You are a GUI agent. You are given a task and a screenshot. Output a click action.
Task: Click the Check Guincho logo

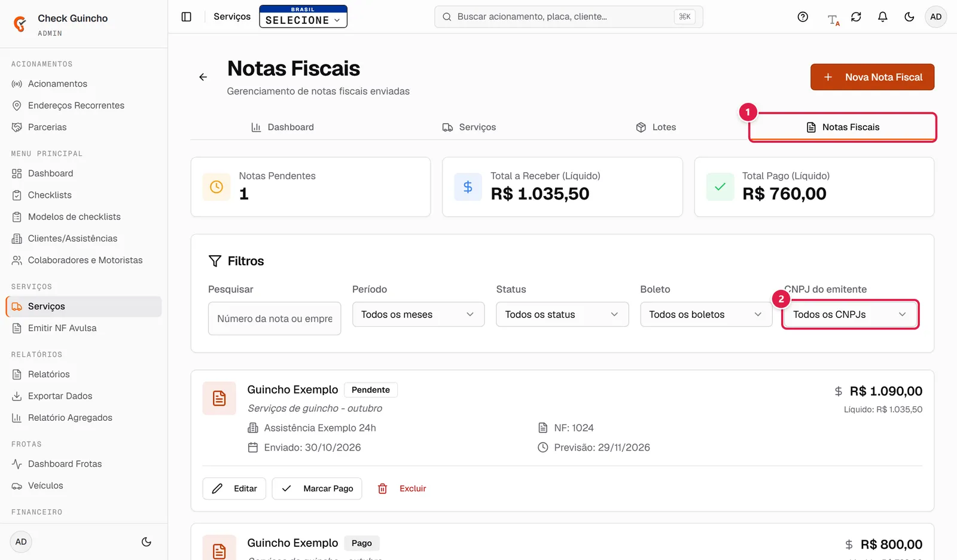[x=20, y=24]
